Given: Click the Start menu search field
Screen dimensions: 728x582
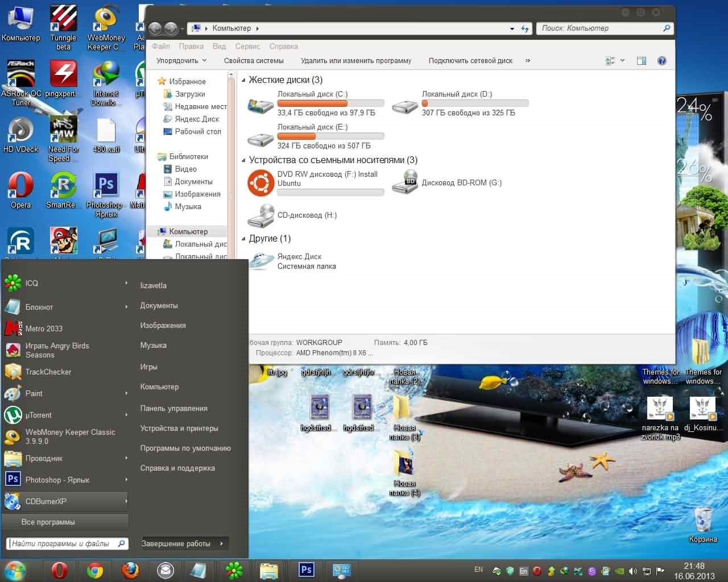Looking at the screenshot, I should [63, 544].
